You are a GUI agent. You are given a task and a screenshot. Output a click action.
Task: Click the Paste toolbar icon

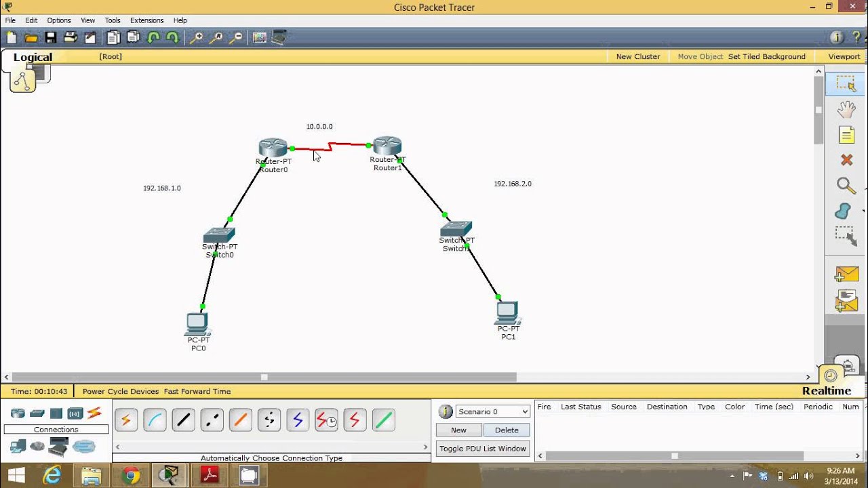(134, 38)
